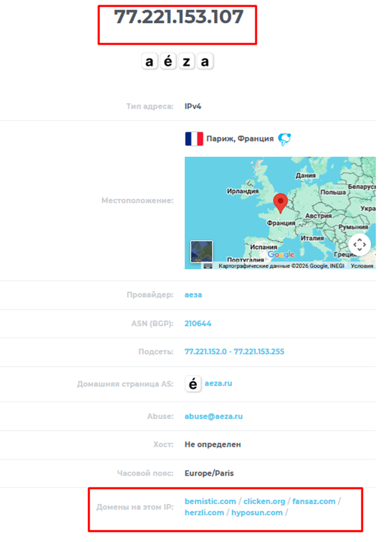Click the Австрия label on the map
392x542 pixels.
pyautogui.click(x=318, y=215)
